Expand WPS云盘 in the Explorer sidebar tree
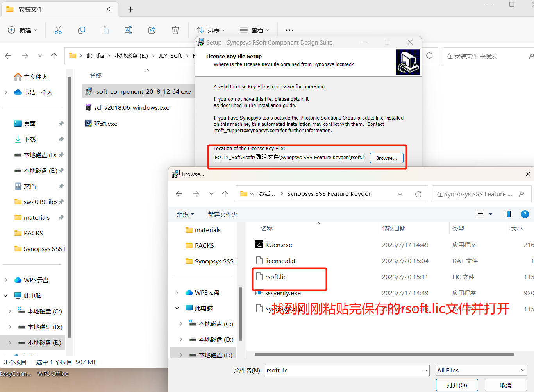This screenshot has height=392, width=534. tap(6, 280)
